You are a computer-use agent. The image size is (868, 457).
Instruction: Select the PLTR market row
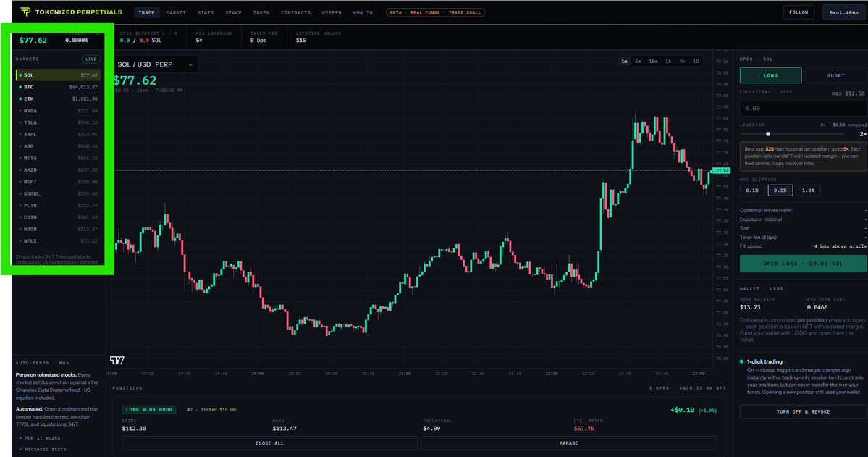coord(58,206)
